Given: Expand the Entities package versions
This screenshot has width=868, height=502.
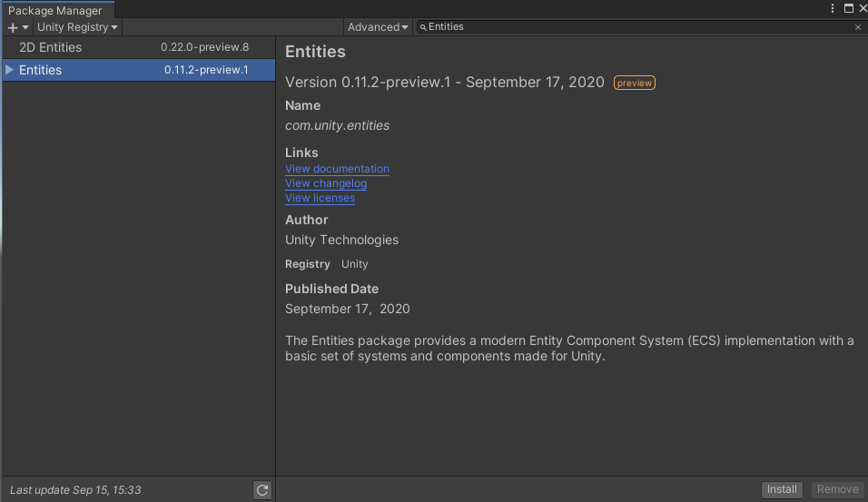Looking at the screenshot, I should [x=9, y=70].
